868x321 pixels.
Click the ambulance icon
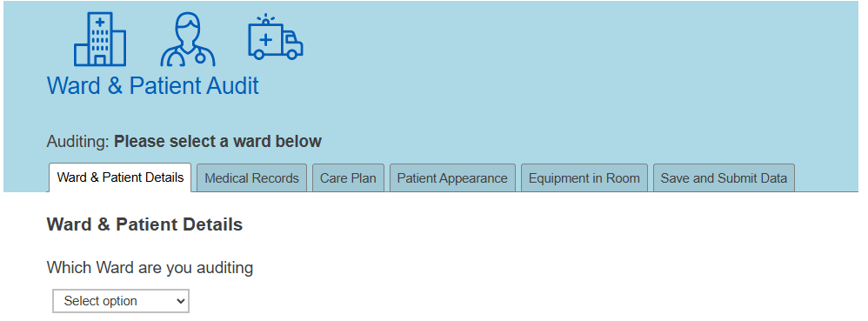tap(275, 37)
